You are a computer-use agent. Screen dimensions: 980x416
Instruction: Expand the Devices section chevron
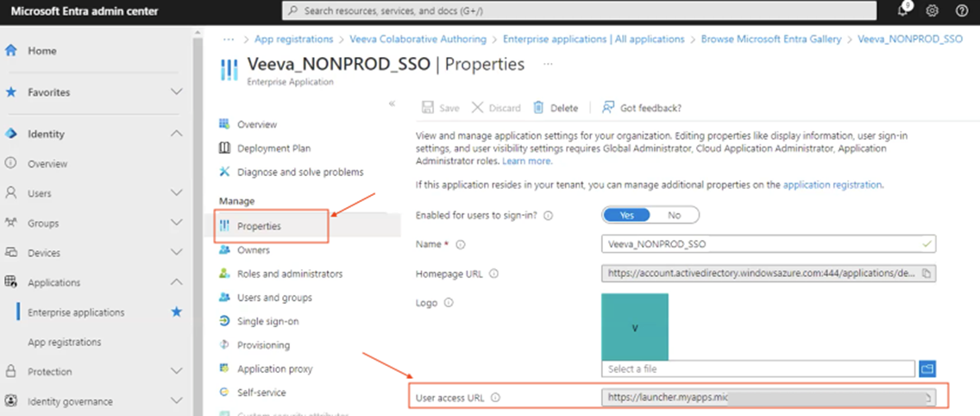click(177, 253)
